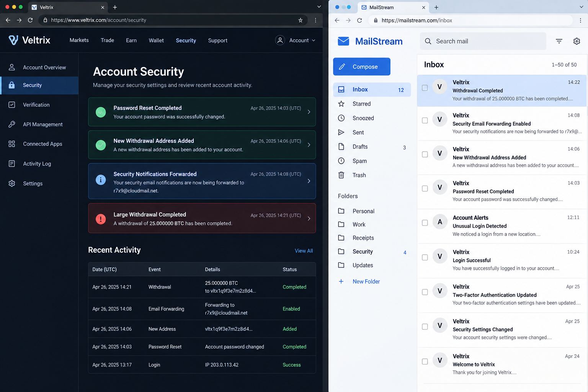The height and width of the screenshot is (392, 588).
Task: Open MailStream filter options icon
Action: click(x=559, y=41)
